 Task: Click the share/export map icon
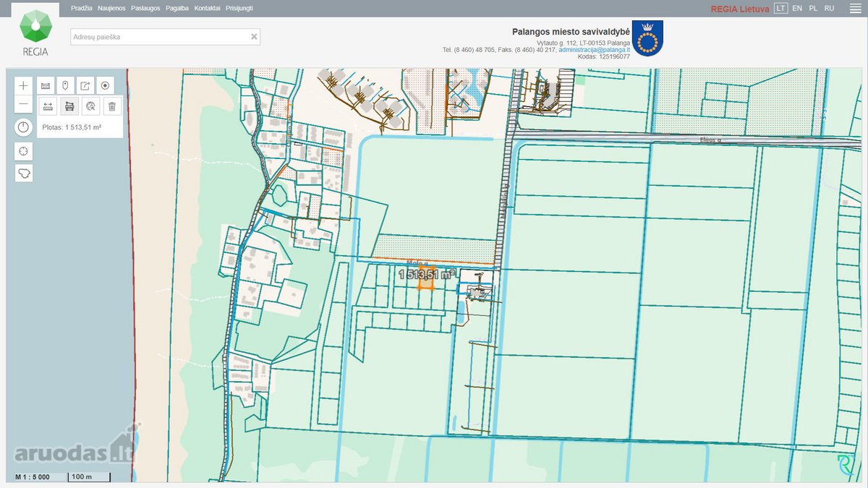[85, 85]
